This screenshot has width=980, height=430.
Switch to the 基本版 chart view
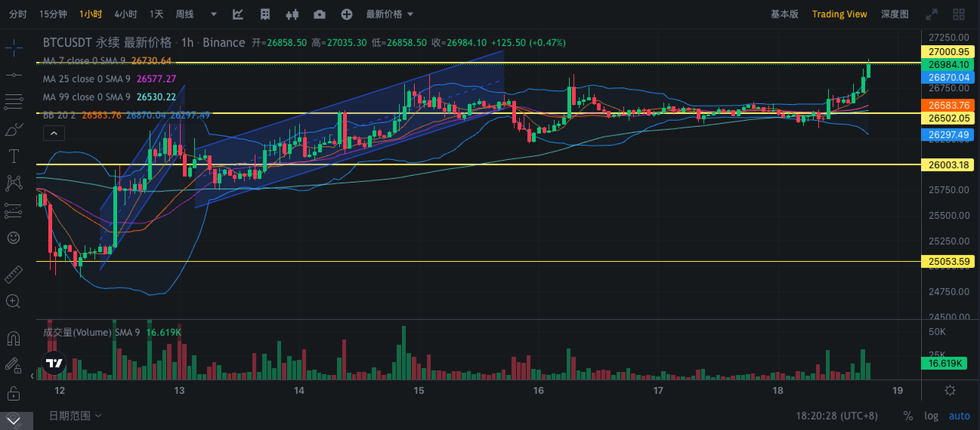pos(785,14)
